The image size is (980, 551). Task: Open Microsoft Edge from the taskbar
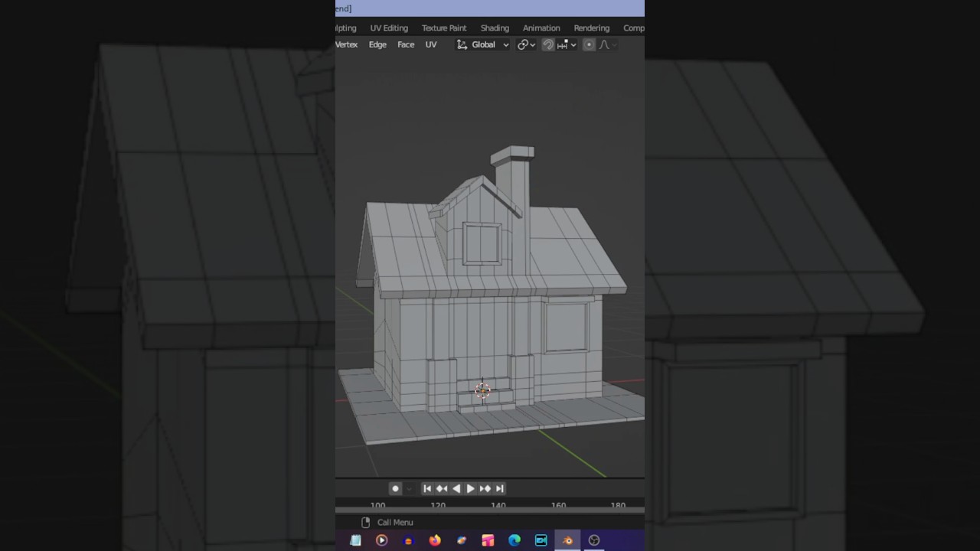pyautogui.click(x=514, y=540)
